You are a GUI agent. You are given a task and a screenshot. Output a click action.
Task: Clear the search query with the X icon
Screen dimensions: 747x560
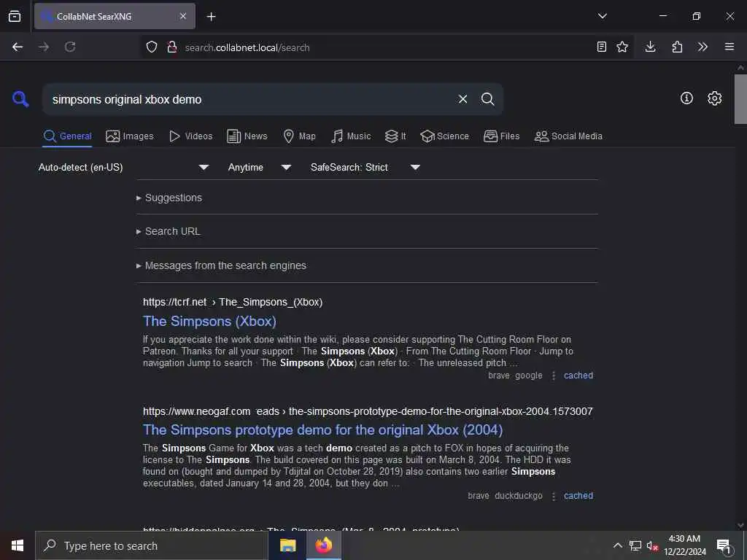(462, 99)
